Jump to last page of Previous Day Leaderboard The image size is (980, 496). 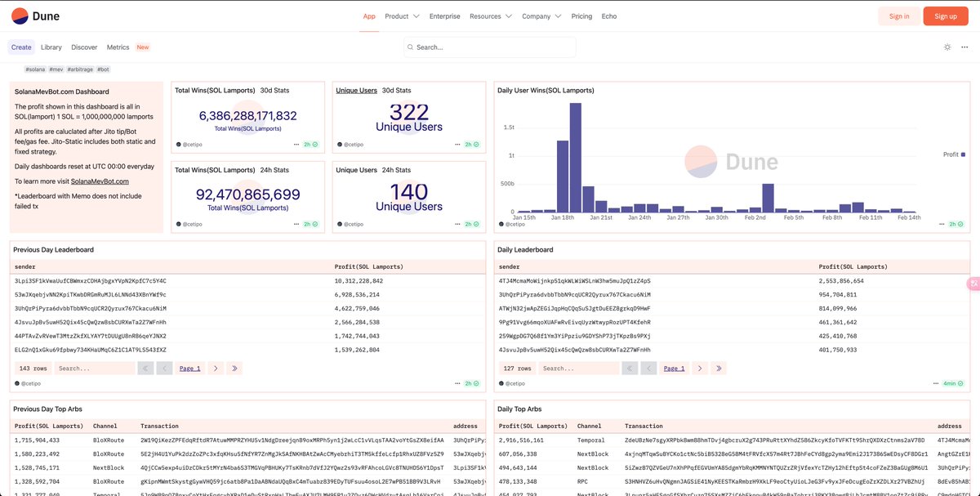[x=235, y=369]
